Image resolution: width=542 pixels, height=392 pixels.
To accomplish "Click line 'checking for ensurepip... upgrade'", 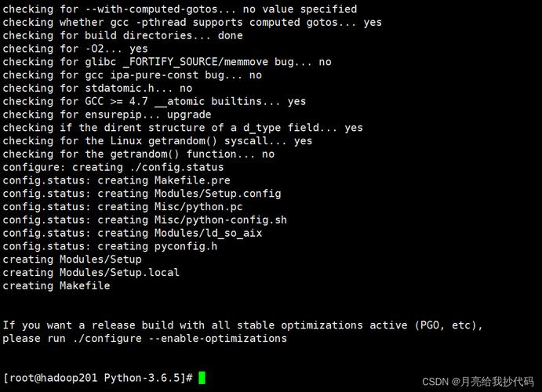I will point(107,114).
